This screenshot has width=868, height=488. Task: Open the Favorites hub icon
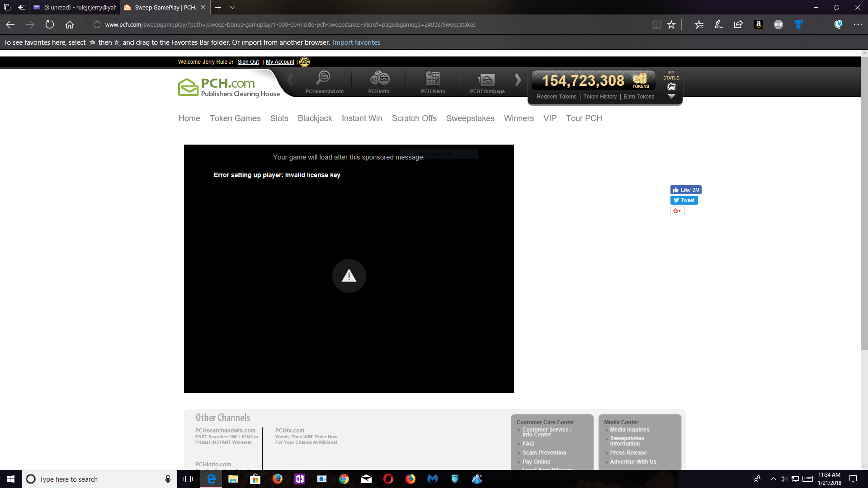(699, 24)
